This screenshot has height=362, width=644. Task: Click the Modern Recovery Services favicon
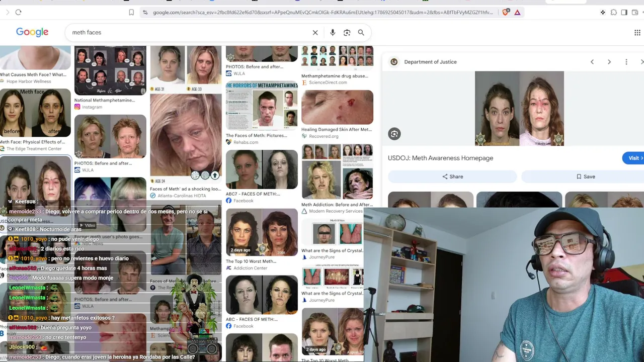click(x=304, y=211)
